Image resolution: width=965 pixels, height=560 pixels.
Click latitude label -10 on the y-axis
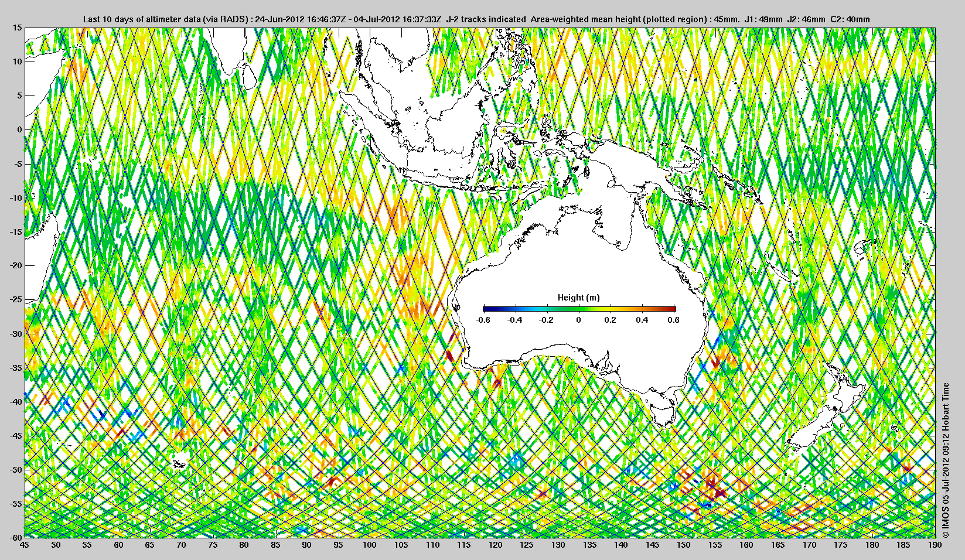16,197
